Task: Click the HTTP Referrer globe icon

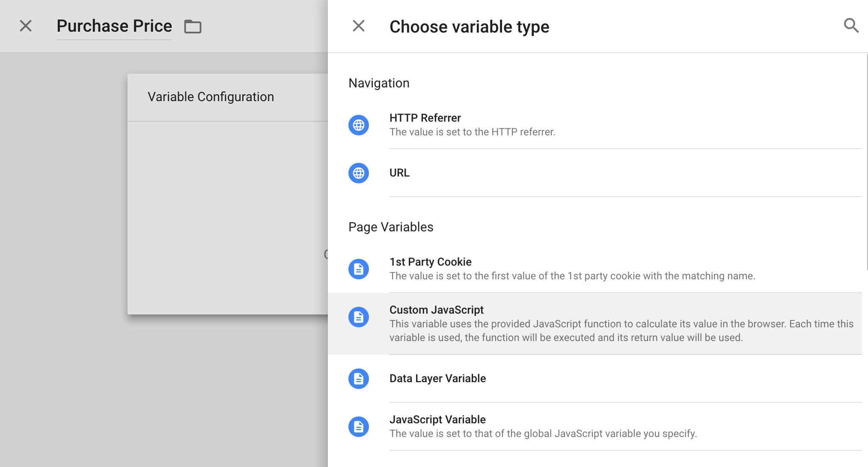Action: 359,125
